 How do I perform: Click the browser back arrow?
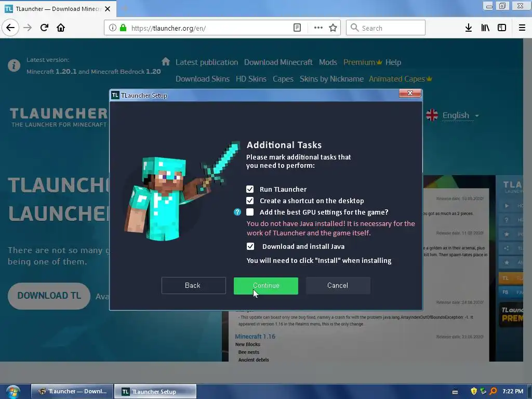[x=10, y=28]
